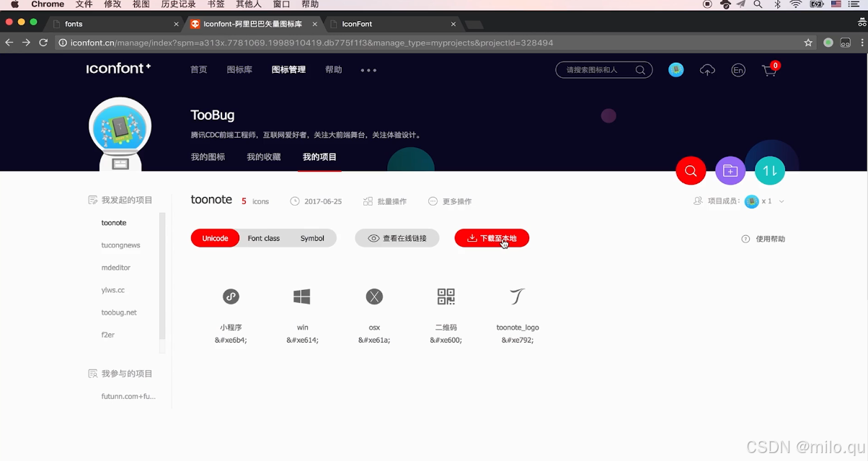This screenshot has height=461, width=868.
Task: Click the cloud upload icon
Action: point(707,70)
